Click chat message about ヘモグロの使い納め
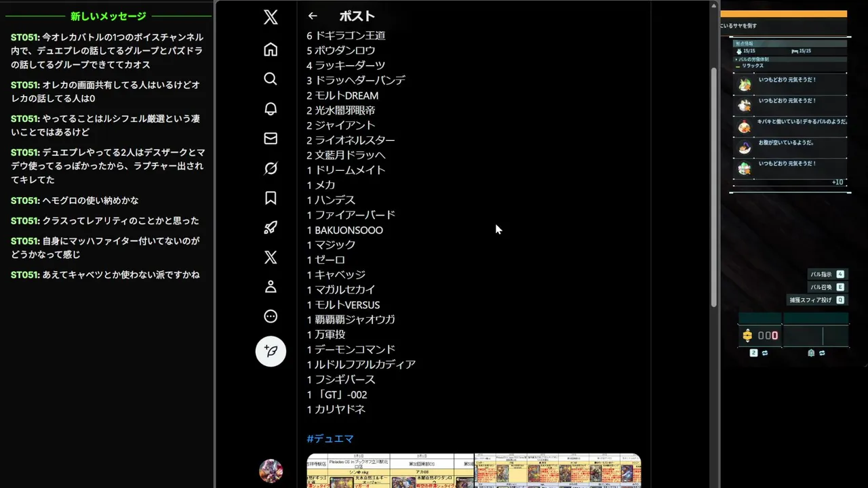 click(x=75, y=201)
